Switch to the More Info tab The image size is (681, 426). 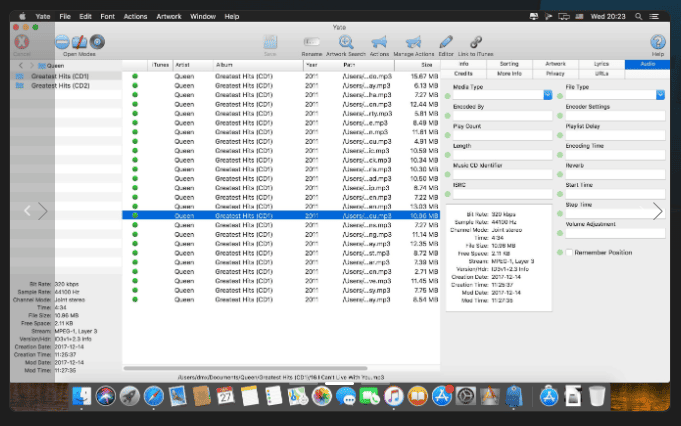(x=509, y=74)
